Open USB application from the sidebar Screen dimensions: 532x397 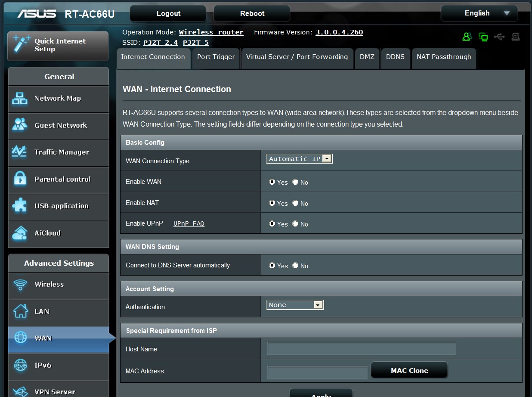coord(58,206)
